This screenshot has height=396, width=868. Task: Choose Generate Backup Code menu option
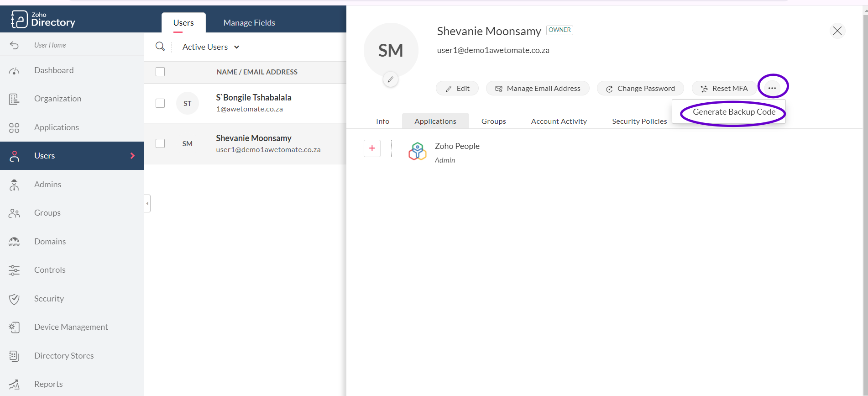[734, 112]
